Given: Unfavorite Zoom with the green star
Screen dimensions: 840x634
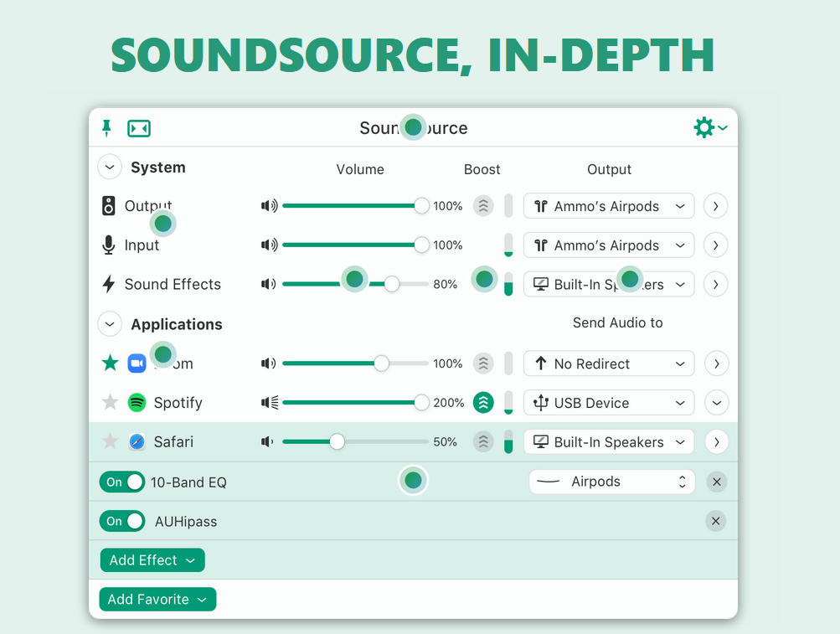Looking at the screenshot, I should click(111, 363).
